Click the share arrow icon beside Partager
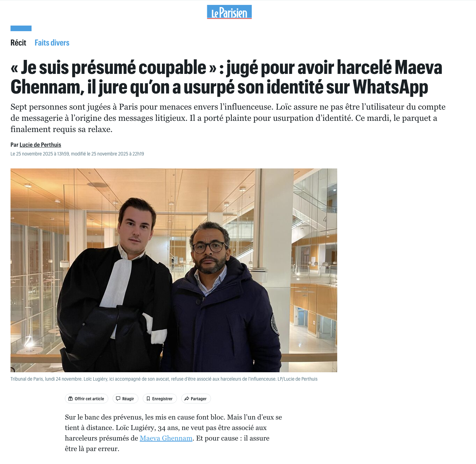The height and width of the screenshot is (464, 476). coord(187,399)
